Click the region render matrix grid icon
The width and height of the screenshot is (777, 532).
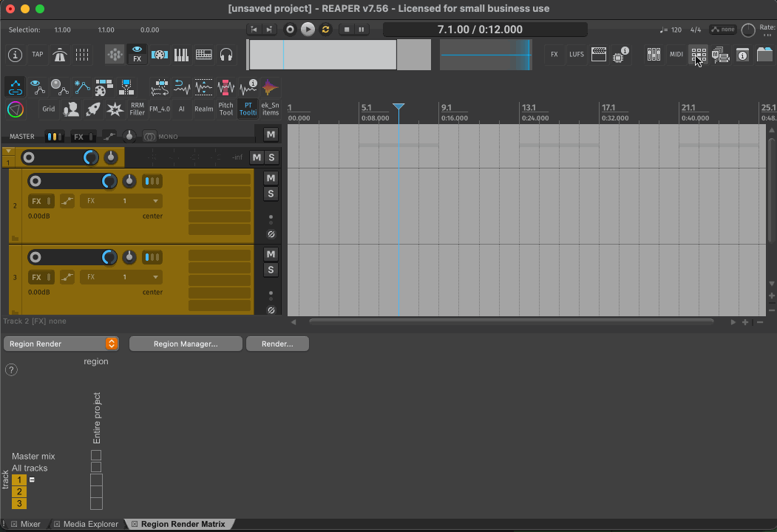click(x=699, y=55)
